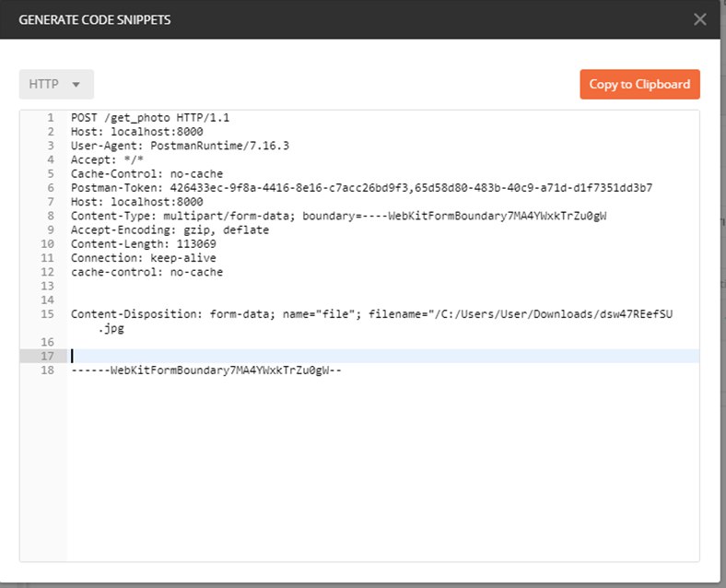Click 'Host: localhost:8000' on line 7
726x588 pixels.
click(x=137, y=202)
